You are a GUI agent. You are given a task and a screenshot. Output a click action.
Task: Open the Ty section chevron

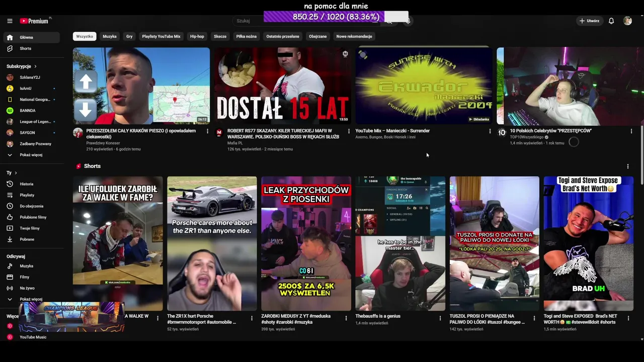16,173
